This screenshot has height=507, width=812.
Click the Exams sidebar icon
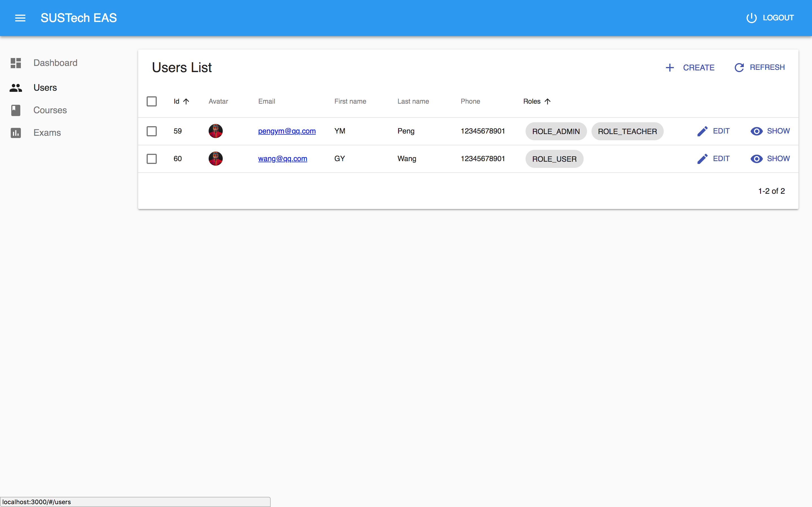[x=16, y=133]
